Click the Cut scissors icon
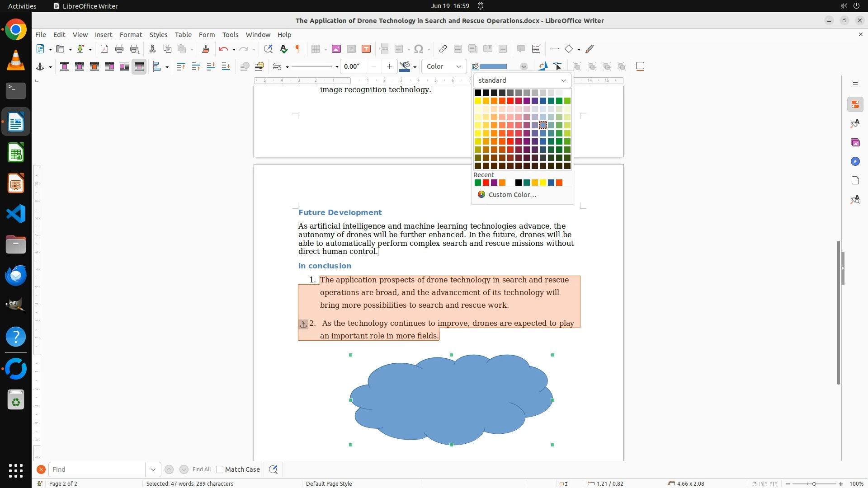The height and width of the screenshot is (488, 868). coord(152,49)
